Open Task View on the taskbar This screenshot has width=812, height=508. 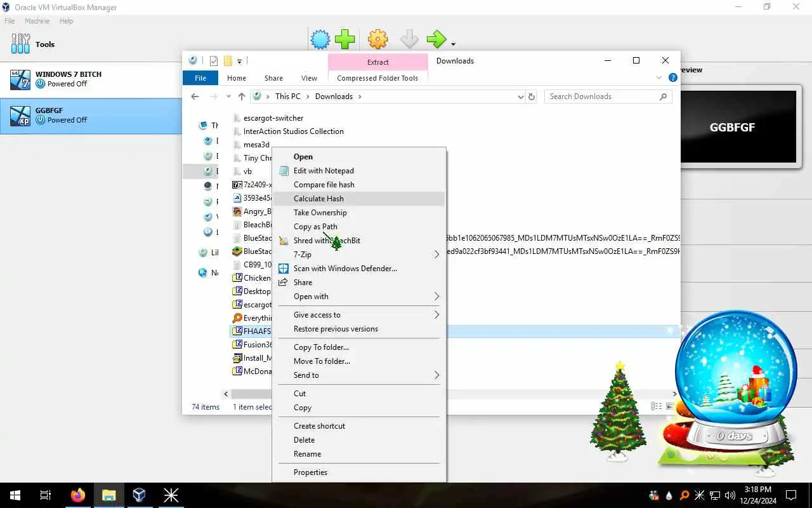pos(46,495)
